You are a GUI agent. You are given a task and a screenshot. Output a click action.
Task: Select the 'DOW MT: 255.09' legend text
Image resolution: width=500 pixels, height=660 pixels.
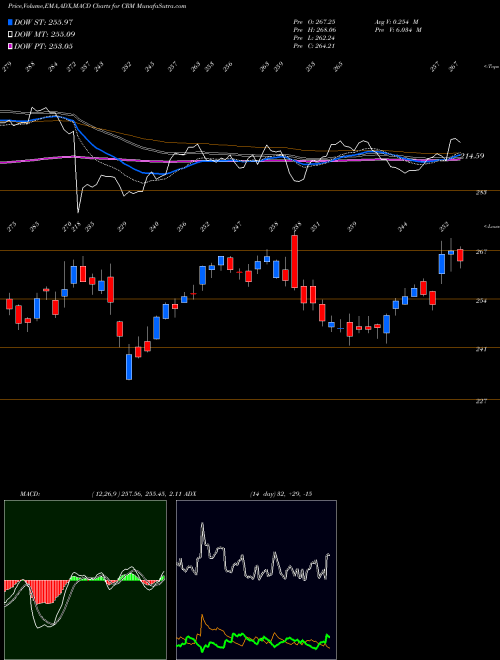point(45,35)
